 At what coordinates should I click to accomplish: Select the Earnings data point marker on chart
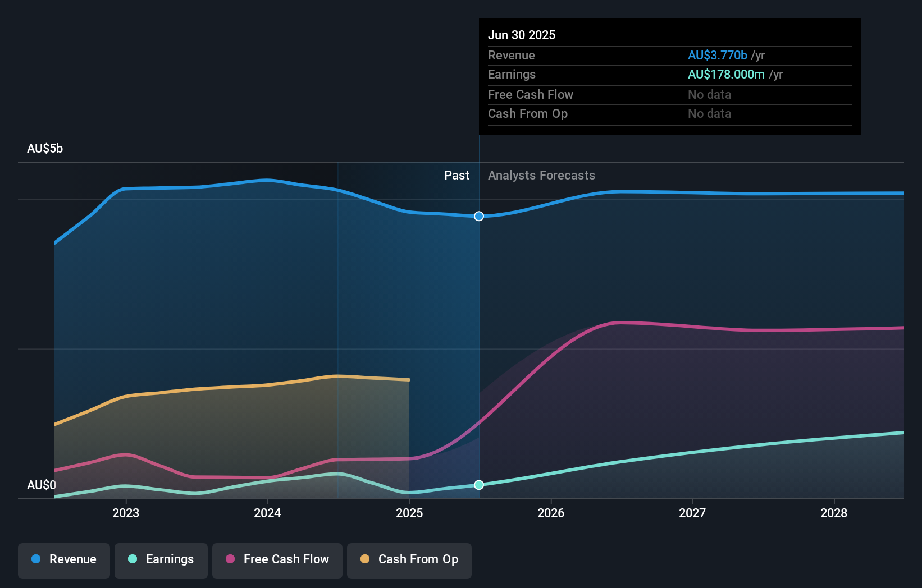click(x=478, y=485)
